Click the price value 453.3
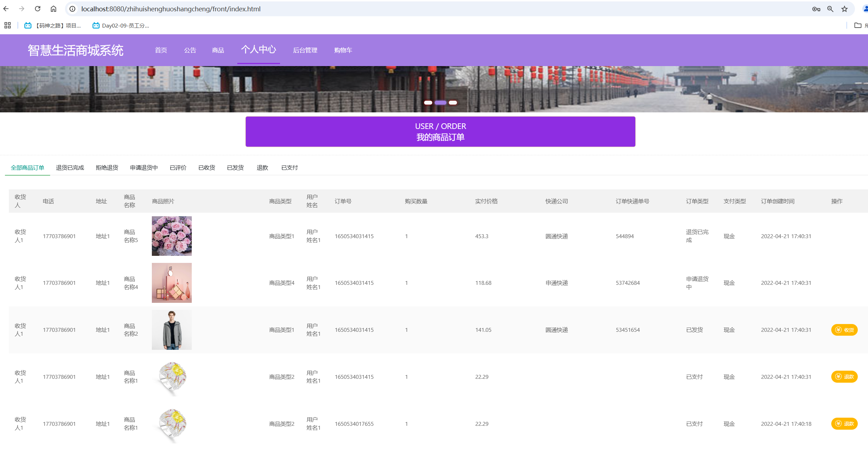Viewport: 868px width, 453px height. pos(482,236)
